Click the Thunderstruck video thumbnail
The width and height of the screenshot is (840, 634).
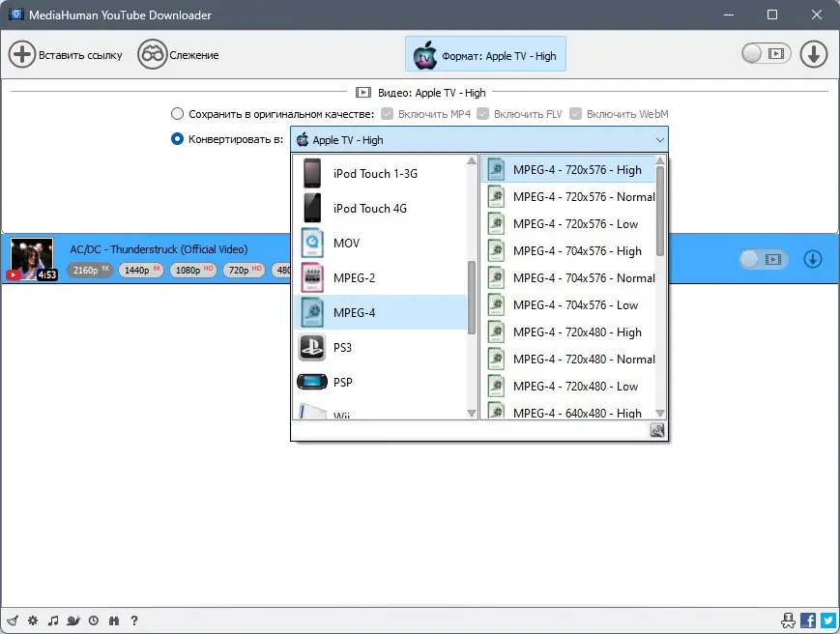click(32, 259)
